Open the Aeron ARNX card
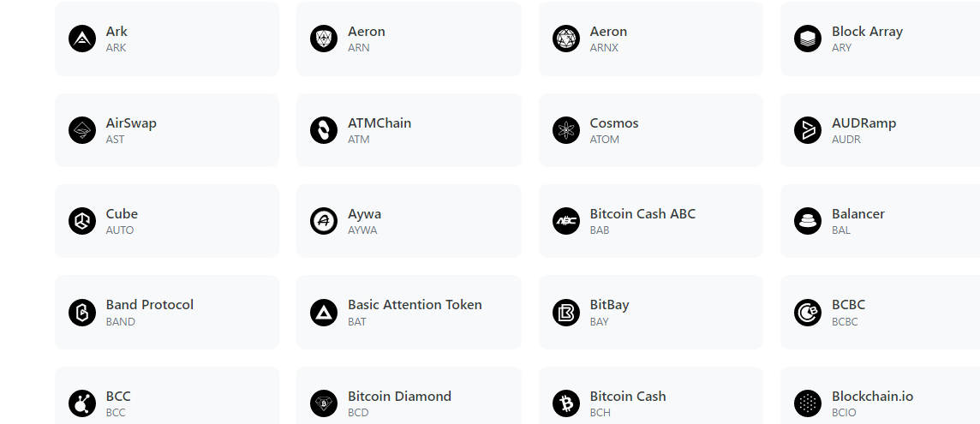 click(650, 39)
